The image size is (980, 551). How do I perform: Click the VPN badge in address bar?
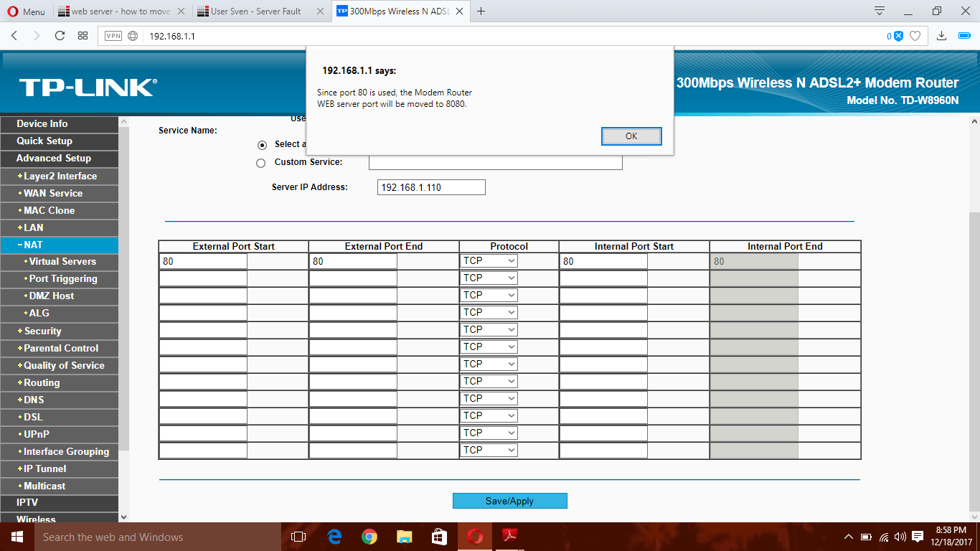pyautogui.click(x=113, y=36)
